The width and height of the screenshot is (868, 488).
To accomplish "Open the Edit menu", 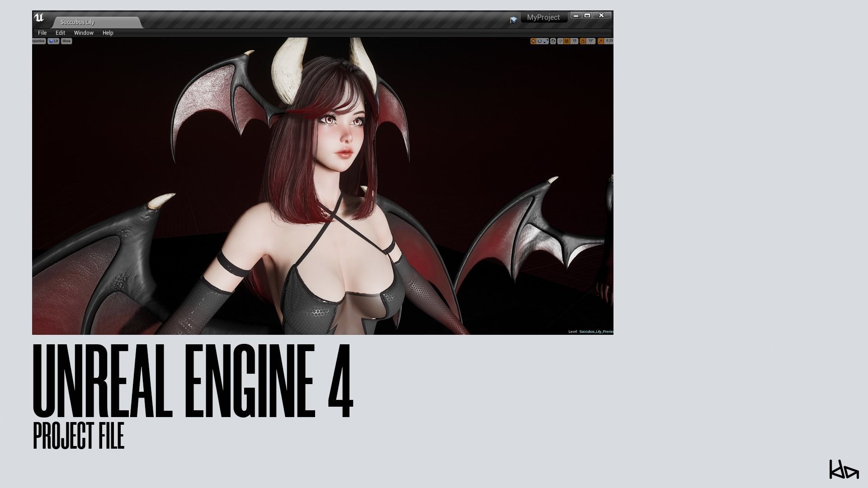I will pyautogui.click(x=60, y=33).
